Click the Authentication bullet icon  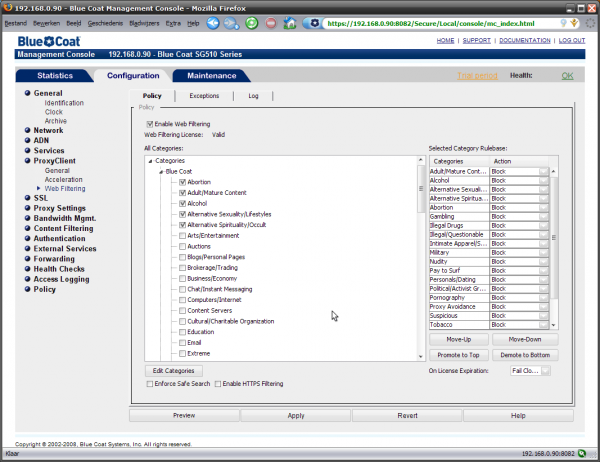coord(27,238)
